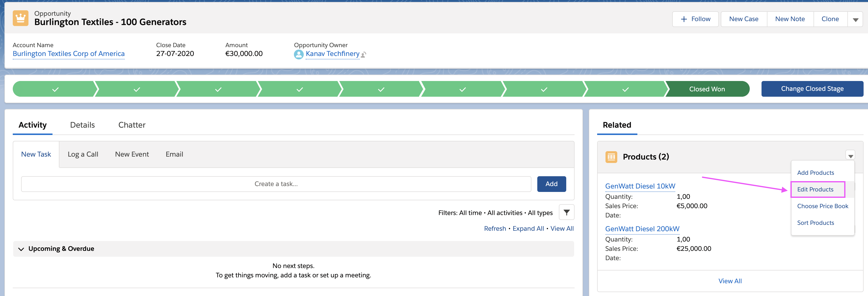Open the Chatter tab

(x=132, y=125)
